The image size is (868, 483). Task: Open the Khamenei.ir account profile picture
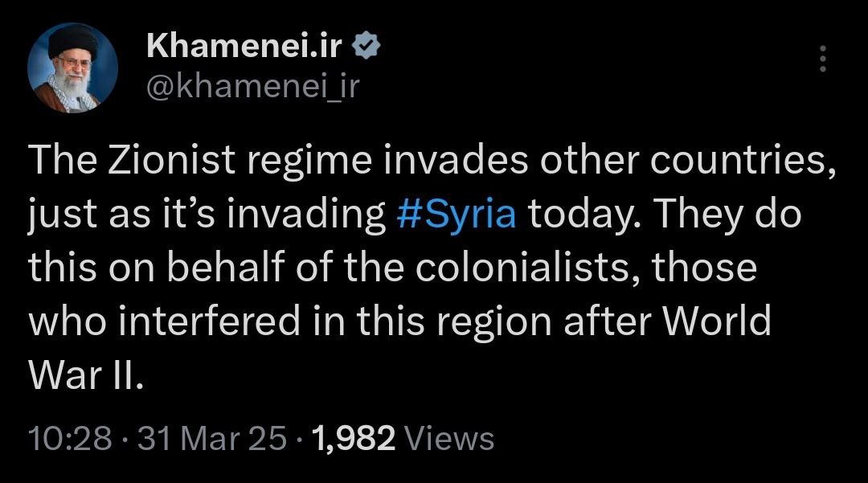coord(73,73)
